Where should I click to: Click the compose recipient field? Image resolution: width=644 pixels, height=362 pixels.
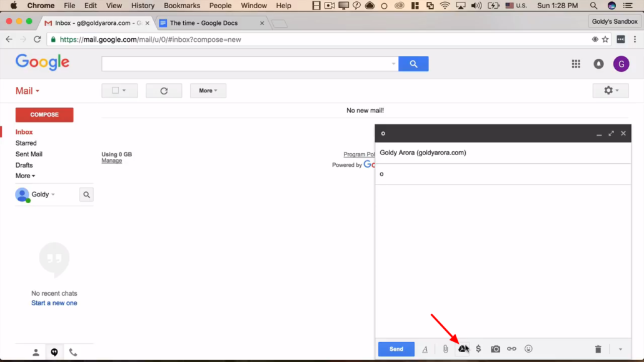[503, 153]
